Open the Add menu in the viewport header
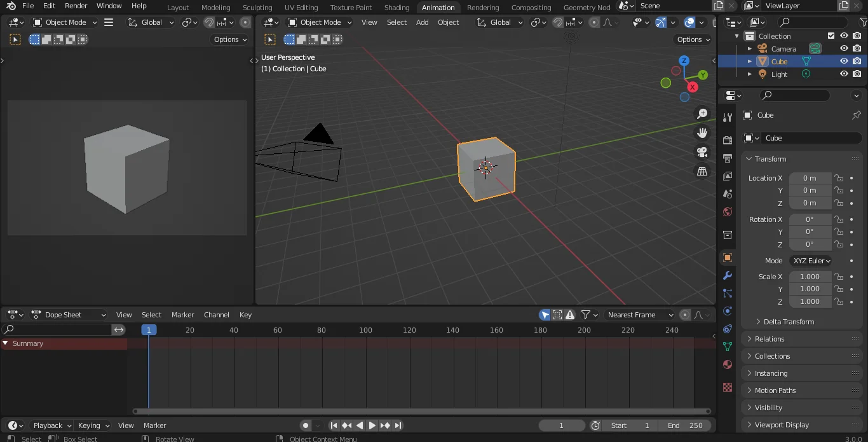 pos(422,22)
